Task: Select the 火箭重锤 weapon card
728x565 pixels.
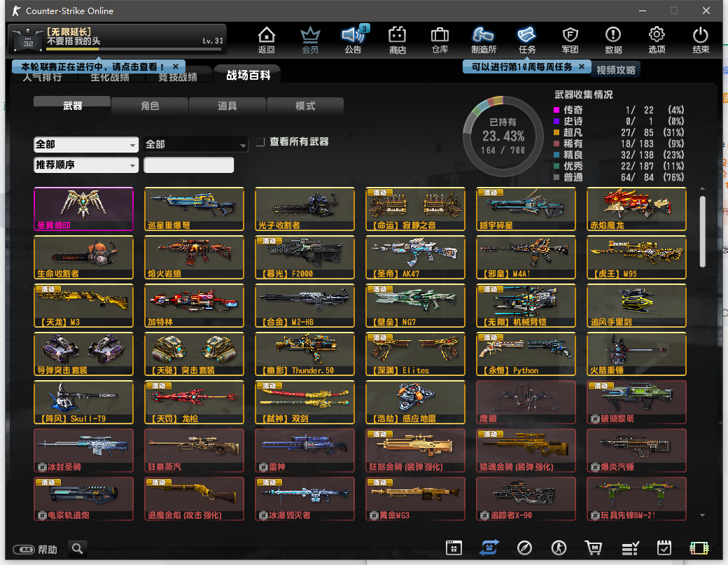Action: [x=636, y=354]
